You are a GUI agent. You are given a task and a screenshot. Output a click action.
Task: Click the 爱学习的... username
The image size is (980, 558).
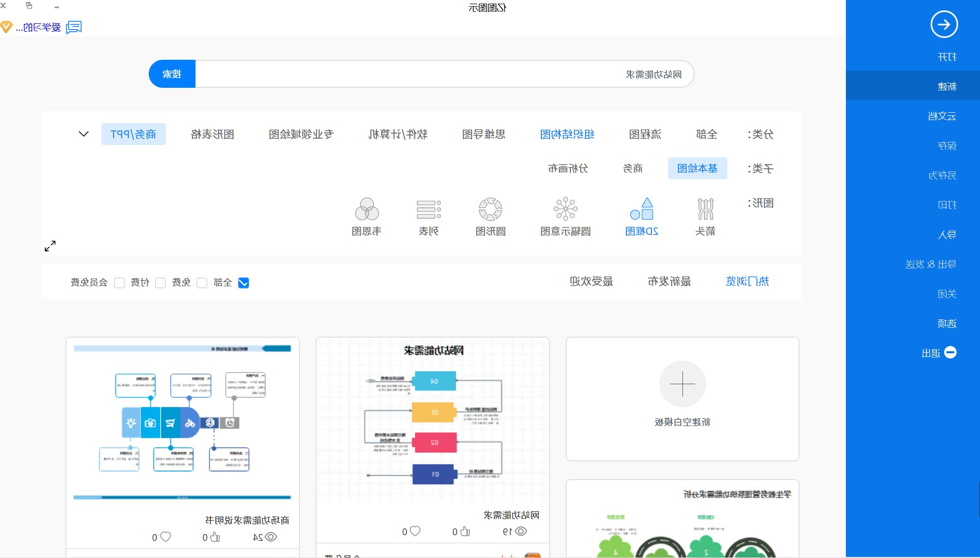tap(38, 27)
